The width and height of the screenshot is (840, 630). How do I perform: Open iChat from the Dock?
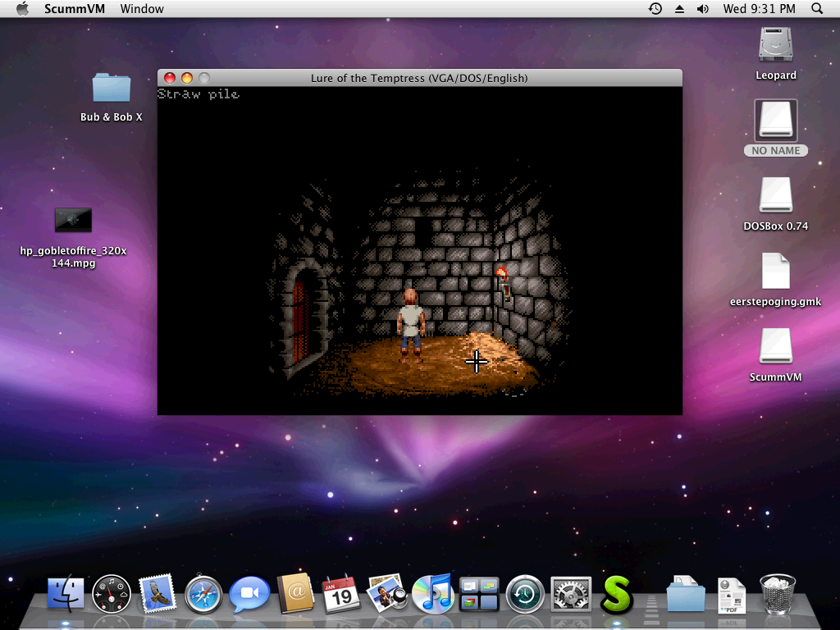pyautogui.click(x=249, y=593)
